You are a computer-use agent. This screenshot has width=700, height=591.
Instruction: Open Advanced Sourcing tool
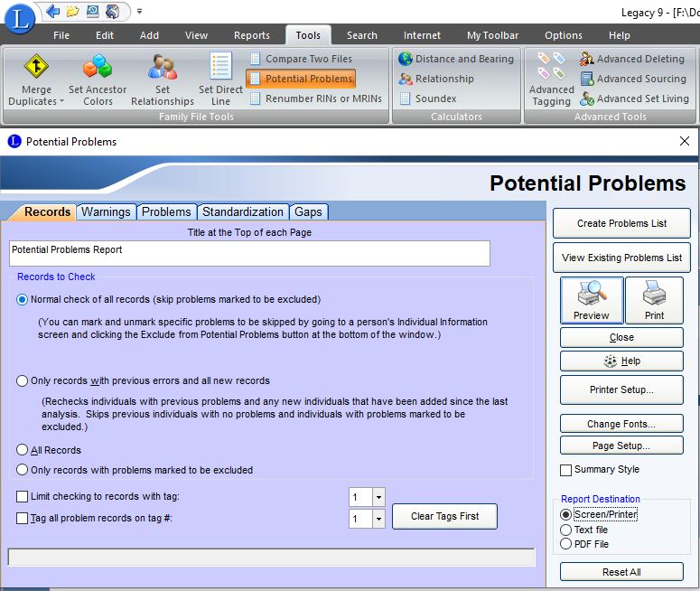633,79
